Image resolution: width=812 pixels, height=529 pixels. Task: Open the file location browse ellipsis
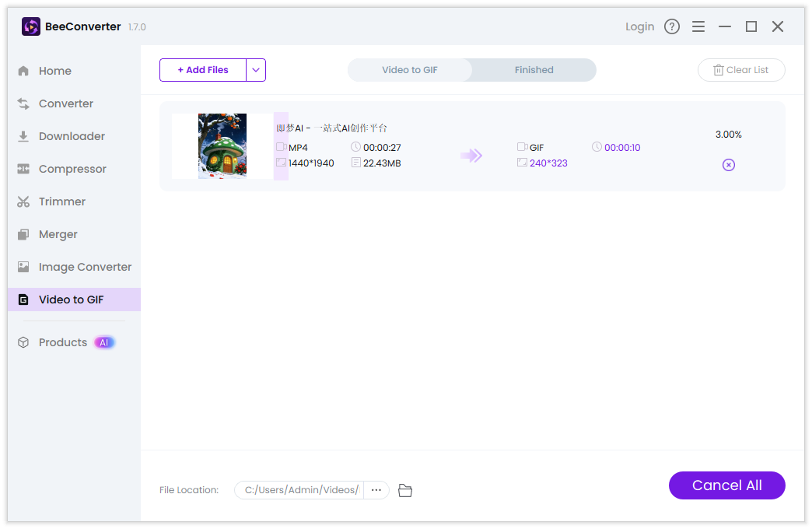(376, 489)
